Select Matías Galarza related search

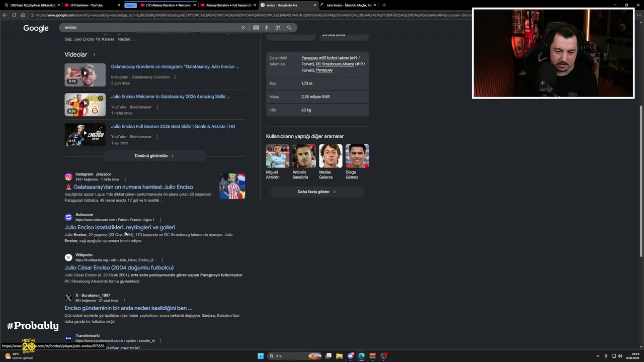[331, 162]
